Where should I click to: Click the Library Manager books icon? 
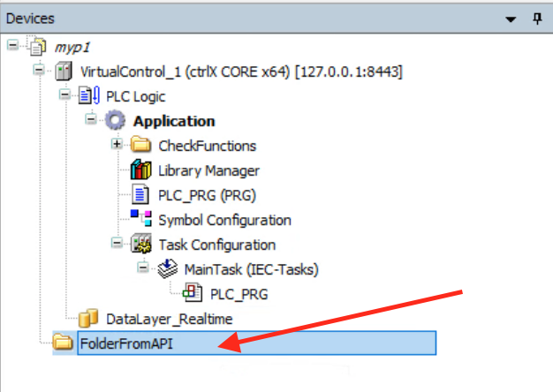click(x=140, y=170)
